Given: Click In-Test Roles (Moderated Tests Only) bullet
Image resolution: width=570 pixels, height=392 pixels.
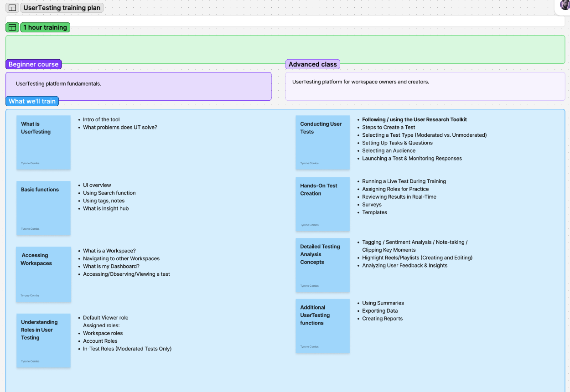Looking at the screenshot, I should [127, 349].
